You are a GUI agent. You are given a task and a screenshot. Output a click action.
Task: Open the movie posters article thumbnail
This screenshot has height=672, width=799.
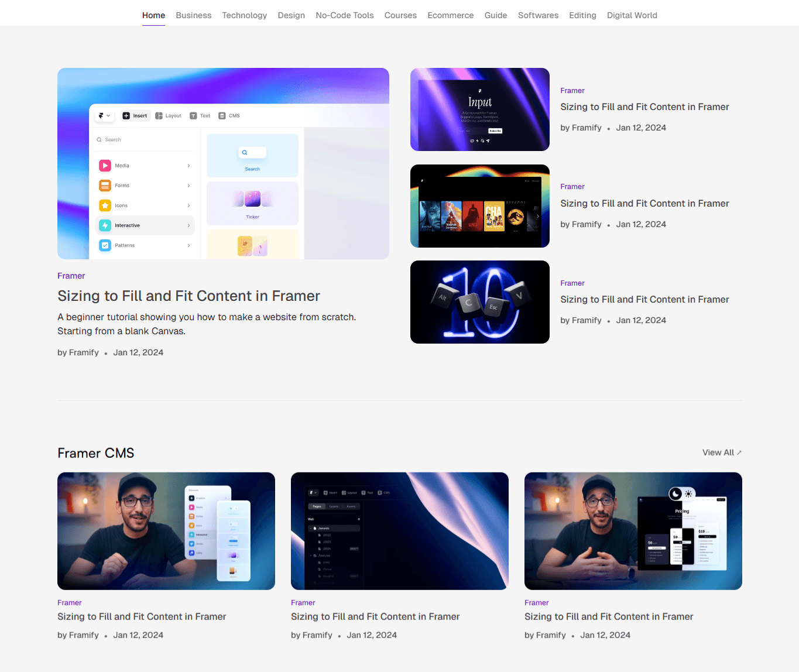480,206
